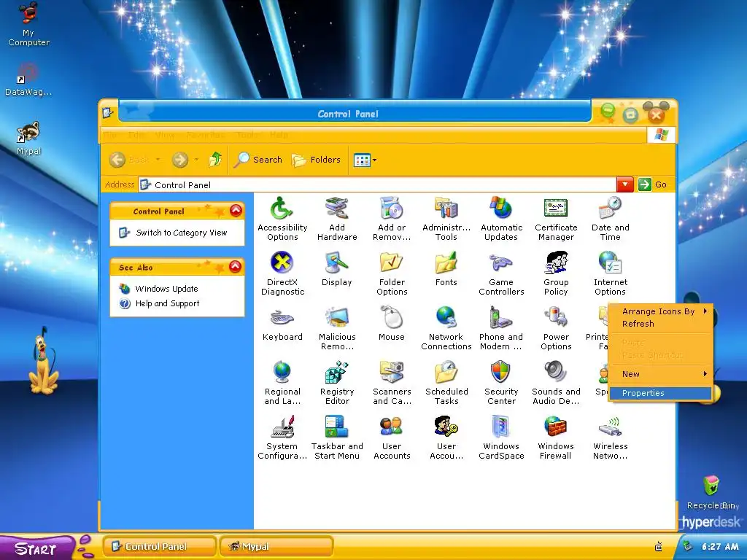Select My Computer desktop icon
Screen dimensions: 747x560
point(28,24)
